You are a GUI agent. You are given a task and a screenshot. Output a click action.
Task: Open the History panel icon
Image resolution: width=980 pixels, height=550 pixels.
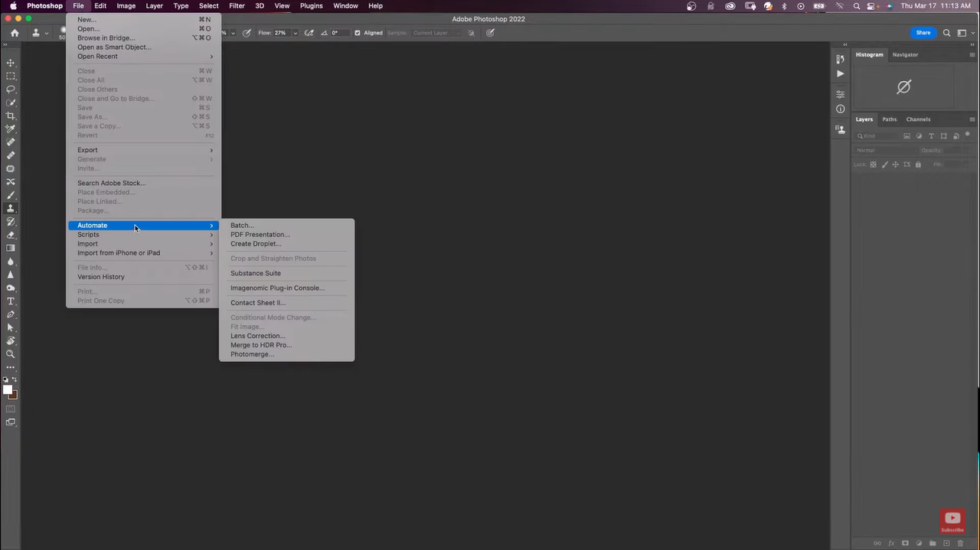coord(840,59)
